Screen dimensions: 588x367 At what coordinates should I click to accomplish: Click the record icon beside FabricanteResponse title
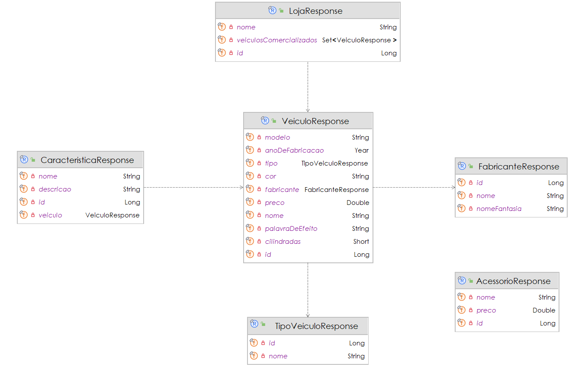[x=462, y=166]
